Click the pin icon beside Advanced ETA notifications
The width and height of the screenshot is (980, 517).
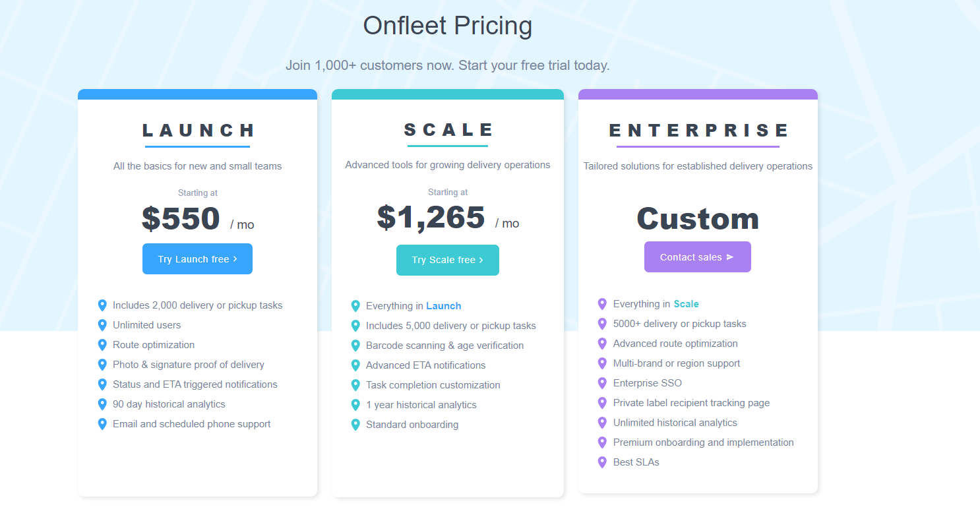tap(356, 365)
